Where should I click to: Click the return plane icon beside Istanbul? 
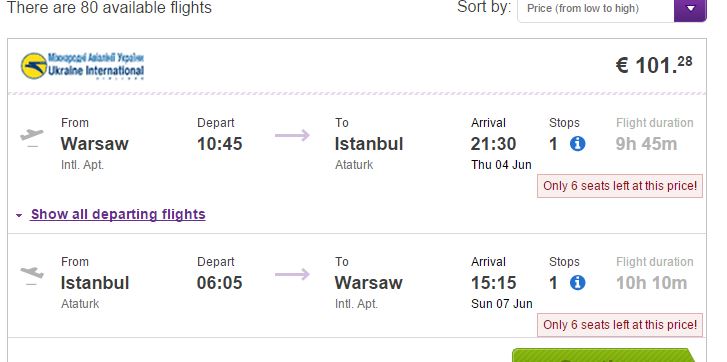coord(32,275)
